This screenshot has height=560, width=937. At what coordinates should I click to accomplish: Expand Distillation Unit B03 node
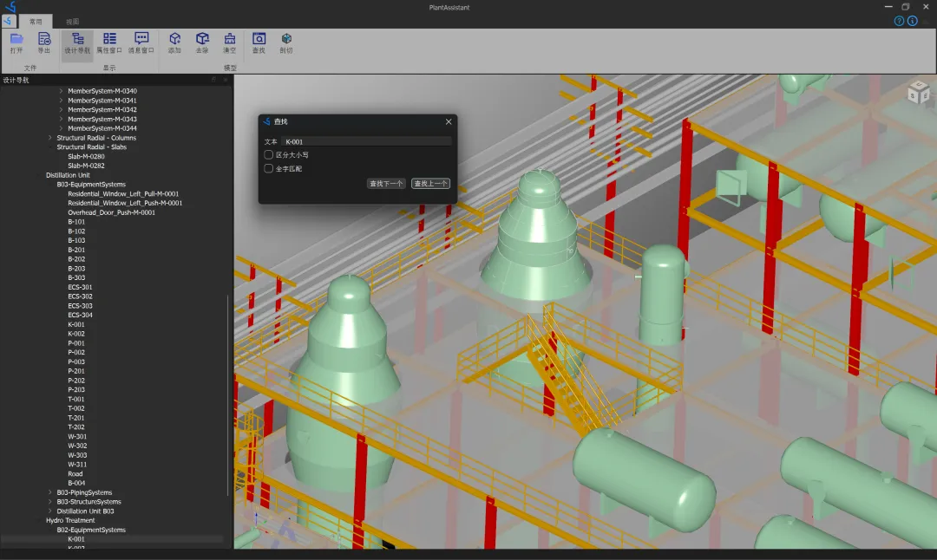(50, 511)
